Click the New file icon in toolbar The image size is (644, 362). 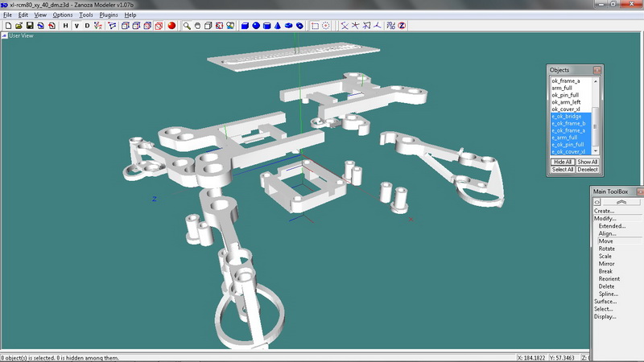(x=7, y=26)
